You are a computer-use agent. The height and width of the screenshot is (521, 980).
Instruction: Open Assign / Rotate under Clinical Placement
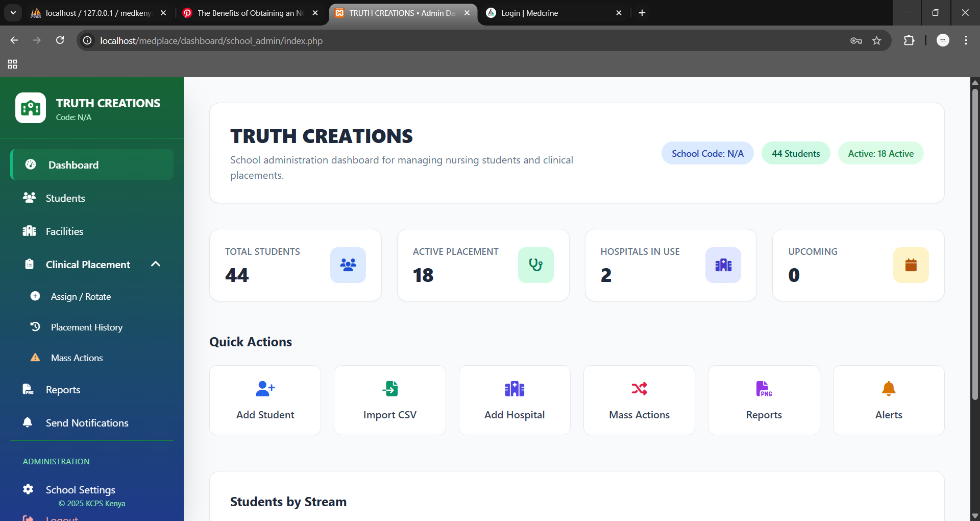[x=81, y=297]
